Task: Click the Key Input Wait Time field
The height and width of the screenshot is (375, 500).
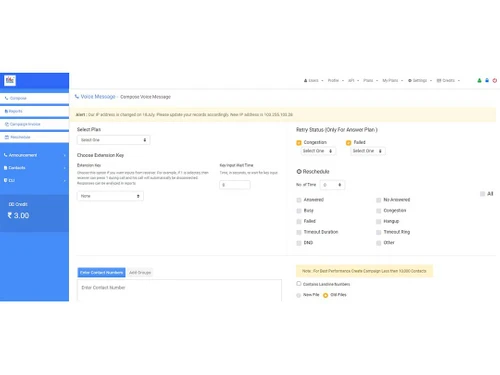Action: pyautogui.click(x=235, y=185)
